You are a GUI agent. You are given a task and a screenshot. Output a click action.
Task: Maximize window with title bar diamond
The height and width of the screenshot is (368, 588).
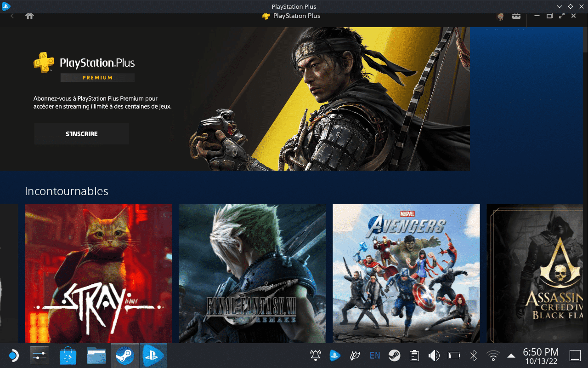(x=571, y=6)
